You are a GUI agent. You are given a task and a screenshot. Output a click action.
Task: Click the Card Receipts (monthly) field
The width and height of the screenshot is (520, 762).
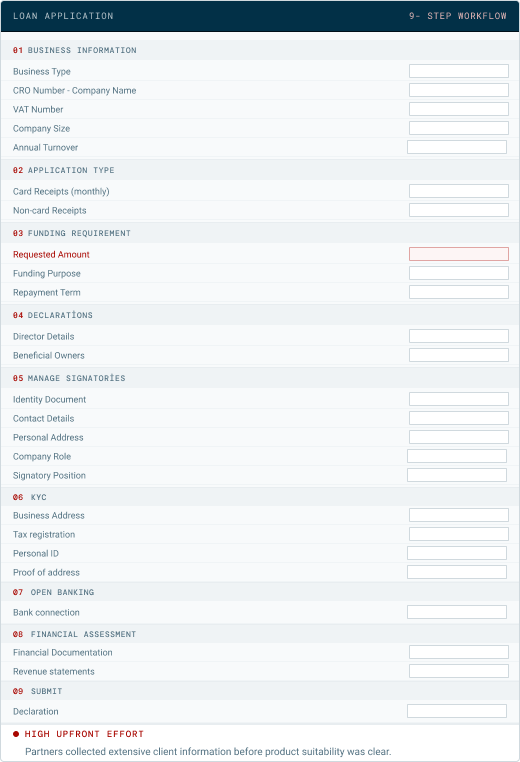click(459, 191)
